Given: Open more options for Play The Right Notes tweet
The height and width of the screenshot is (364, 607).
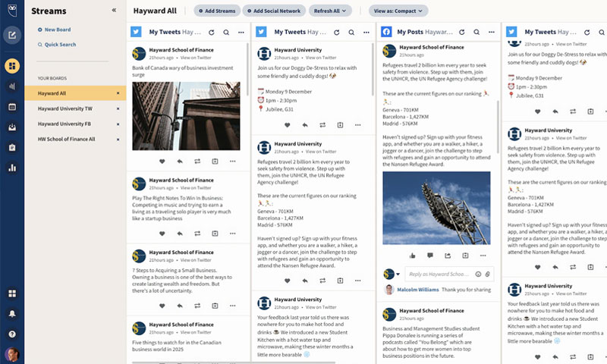Looking at the screenshot, I should click(233, 234).
